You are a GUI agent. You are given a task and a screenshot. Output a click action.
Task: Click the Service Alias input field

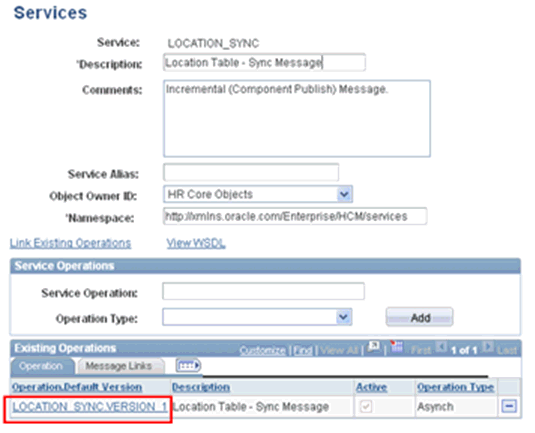[x=251, y=173]
